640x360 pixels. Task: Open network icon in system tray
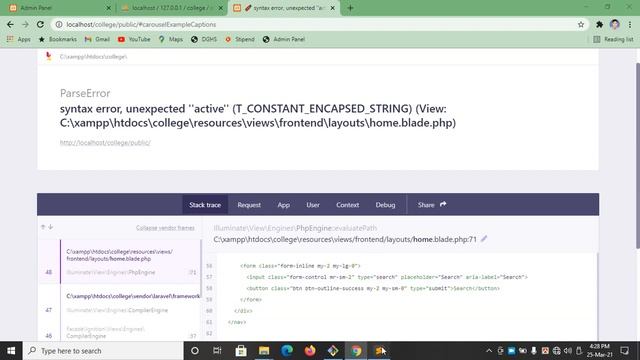point(556,351)
